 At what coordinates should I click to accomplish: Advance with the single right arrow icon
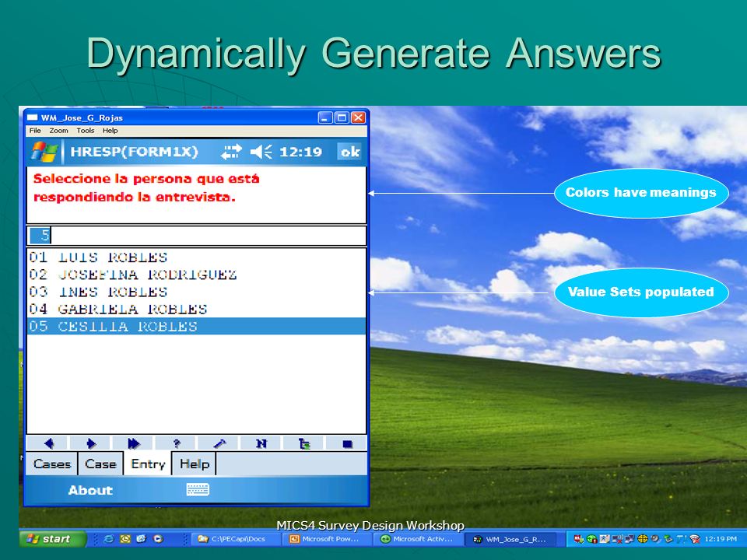click(x=90, y=444)
